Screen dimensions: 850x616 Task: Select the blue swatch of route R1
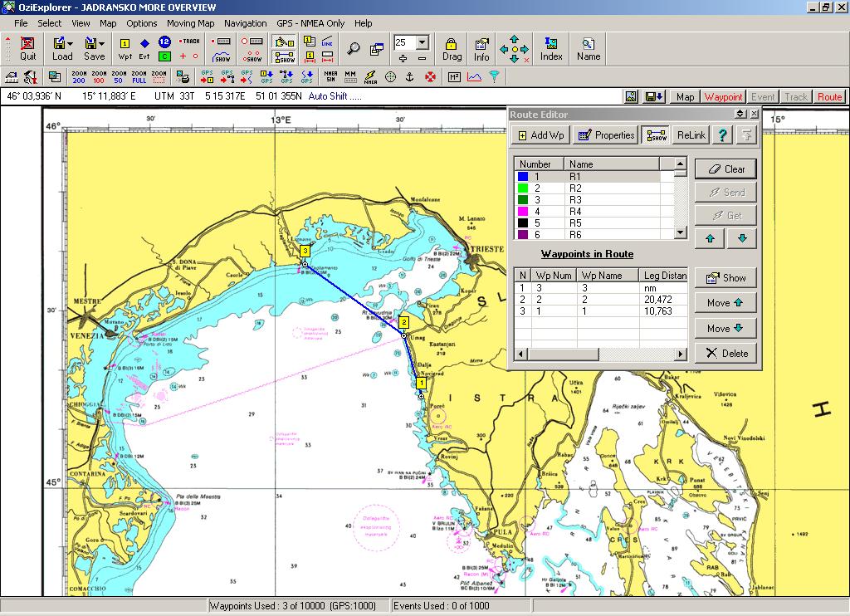point(523,176)
